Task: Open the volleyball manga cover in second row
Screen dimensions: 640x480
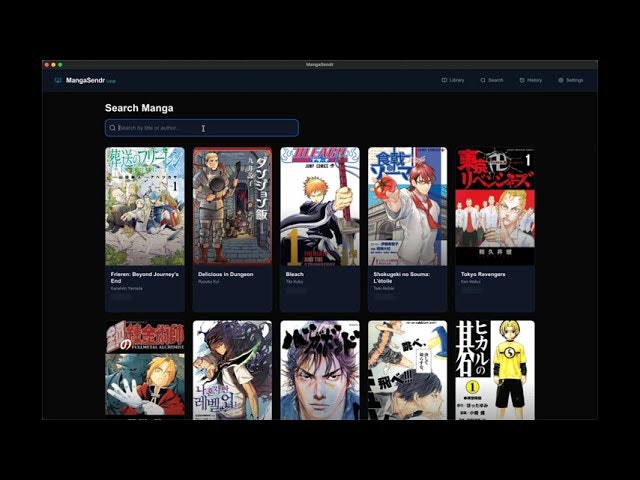Action: pyautogui.click(x=407, y=370)
